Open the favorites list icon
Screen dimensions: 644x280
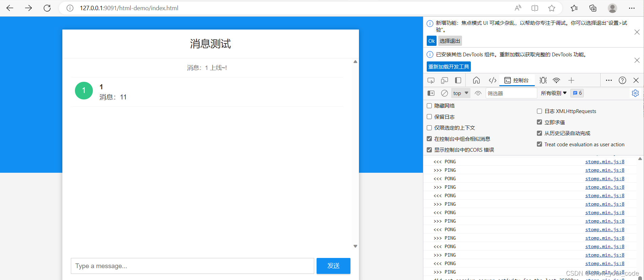(574, 8)
